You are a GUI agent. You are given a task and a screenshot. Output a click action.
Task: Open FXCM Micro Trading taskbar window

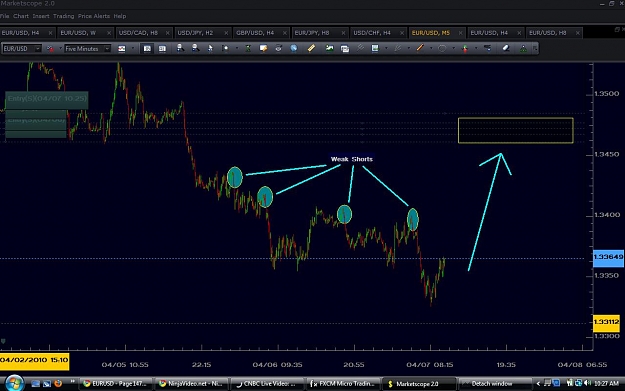point(342,384)
